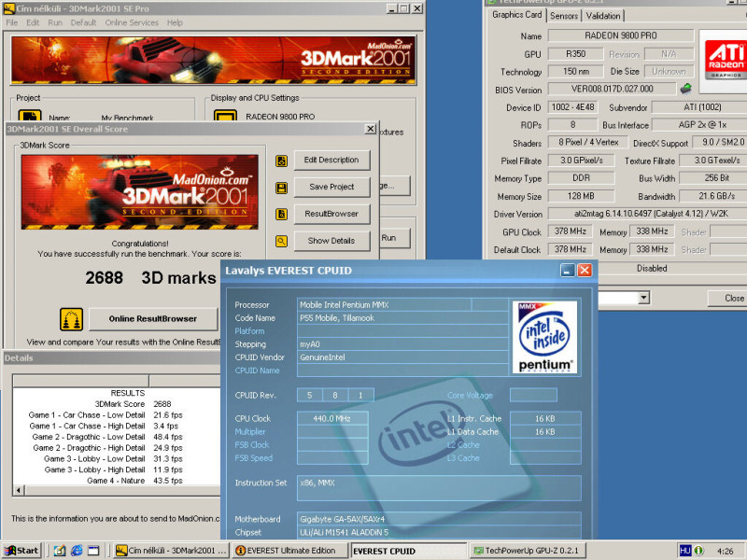
Task: Click the ATI Radeon logo in GPU-Z
Action: pyautogui.click(x=725, y=61)
